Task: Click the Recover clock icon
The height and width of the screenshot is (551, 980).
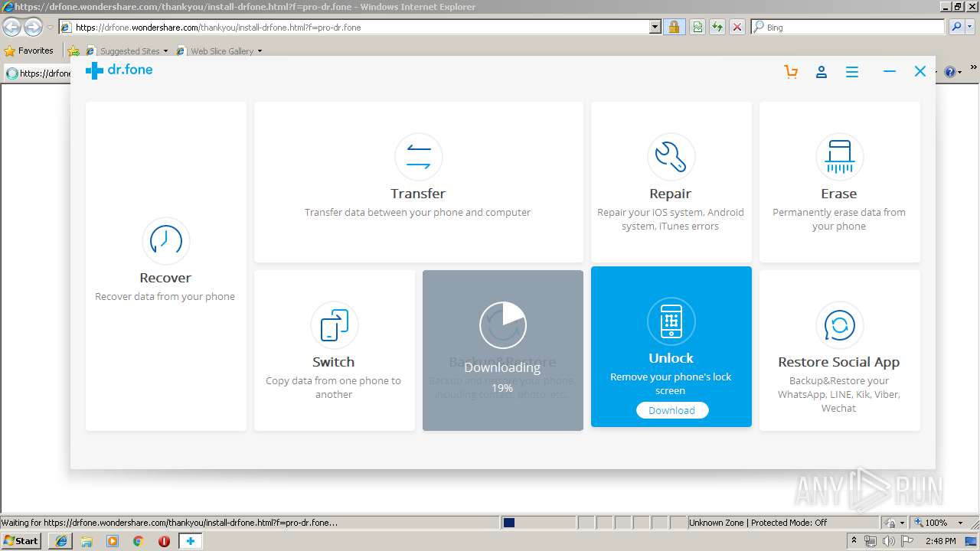Action: point(166,240)
